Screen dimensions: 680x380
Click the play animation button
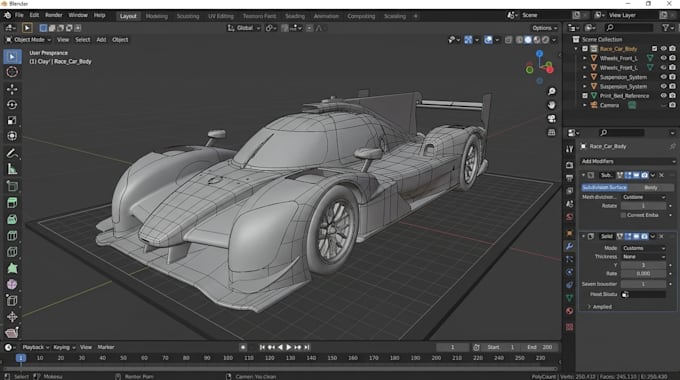click(x=289, y=347)
